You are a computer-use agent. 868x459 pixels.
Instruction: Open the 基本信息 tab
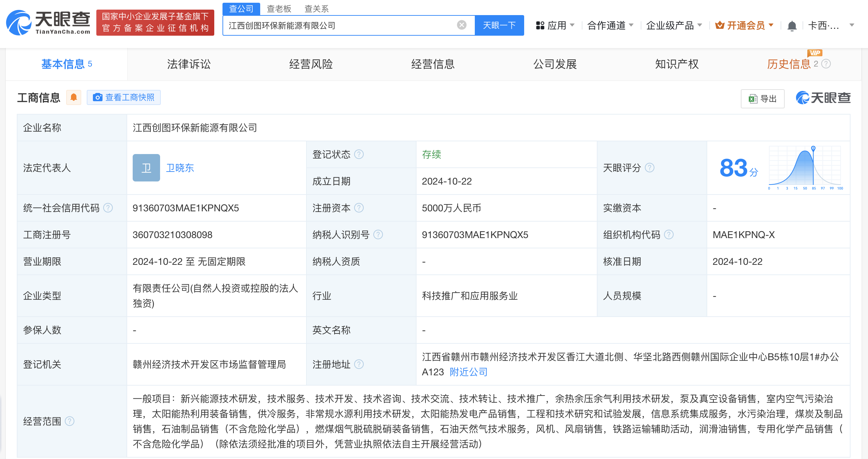(67, 64)
